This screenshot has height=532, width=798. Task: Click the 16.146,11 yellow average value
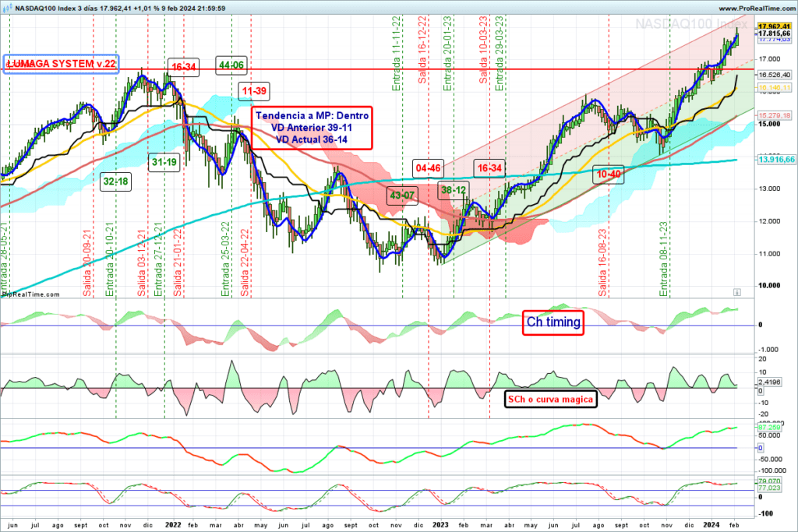pyautogui.click(x=774, y=88)
